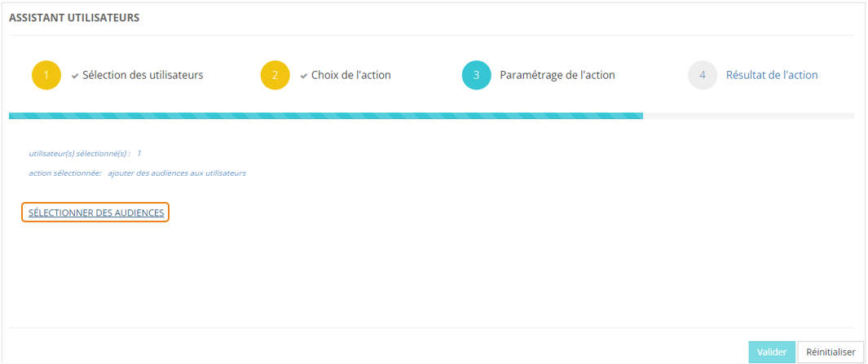Click the striped teal progress bar
Viewport: 868px width, 364px height.
326,116
